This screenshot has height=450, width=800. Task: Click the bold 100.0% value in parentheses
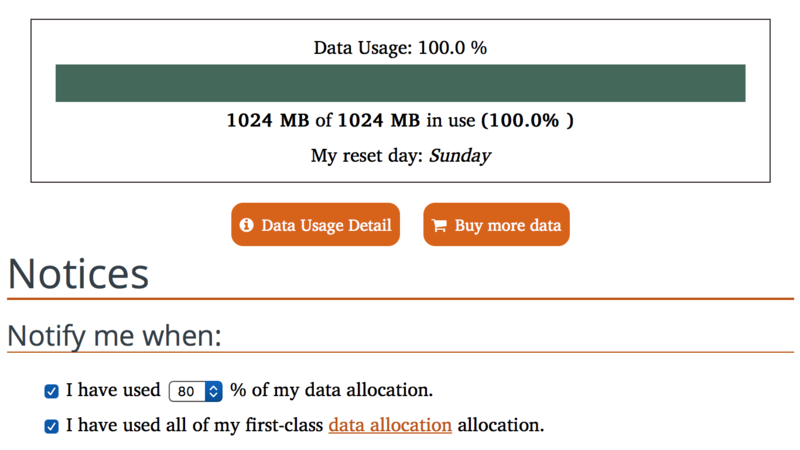click(528, 121)
